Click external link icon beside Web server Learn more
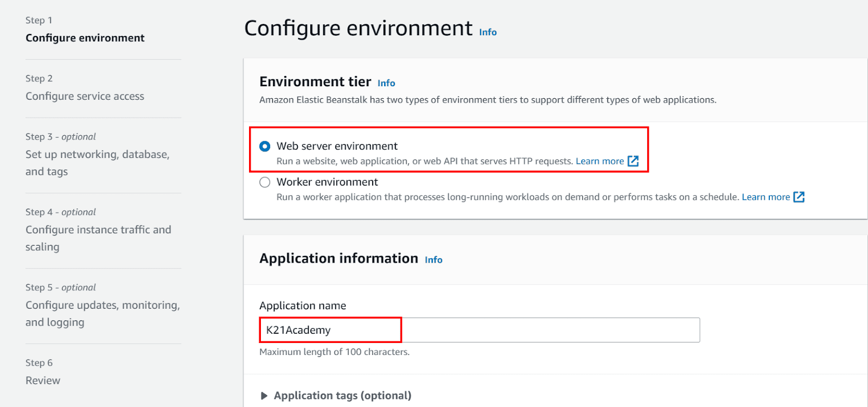Screen dimensions: 868x407 633,161
